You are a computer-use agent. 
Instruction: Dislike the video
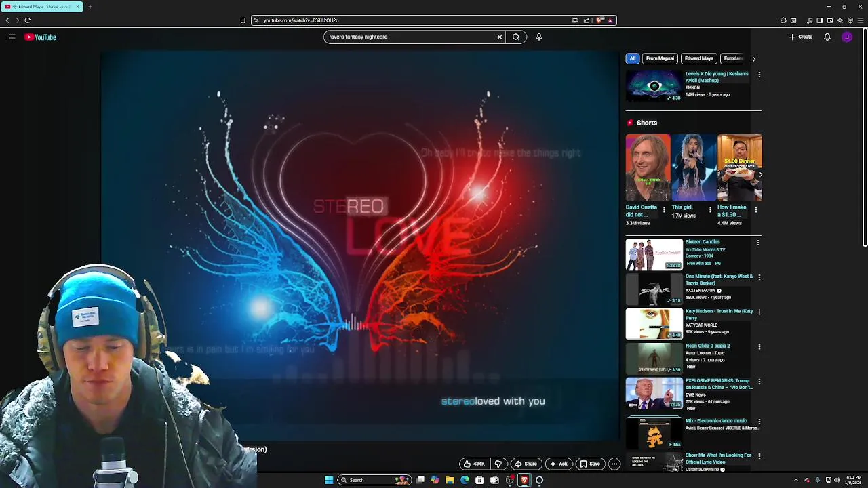(x=498, y=464)
